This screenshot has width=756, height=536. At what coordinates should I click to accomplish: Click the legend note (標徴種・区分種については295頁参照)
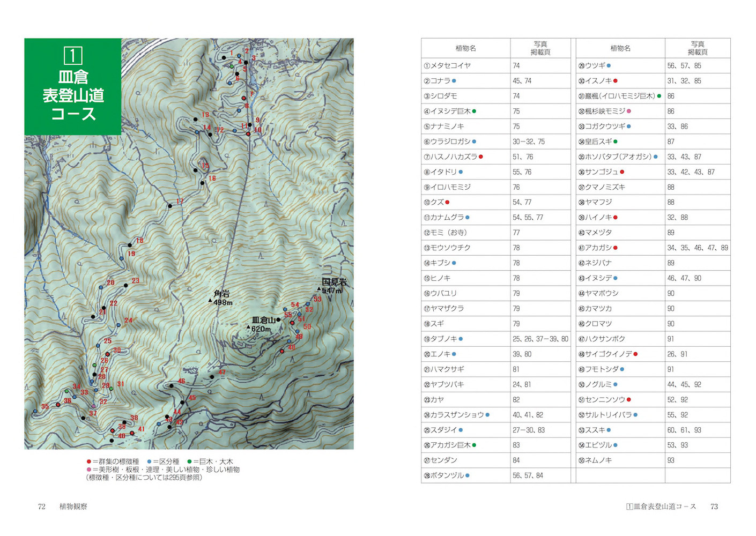[144, 478]
